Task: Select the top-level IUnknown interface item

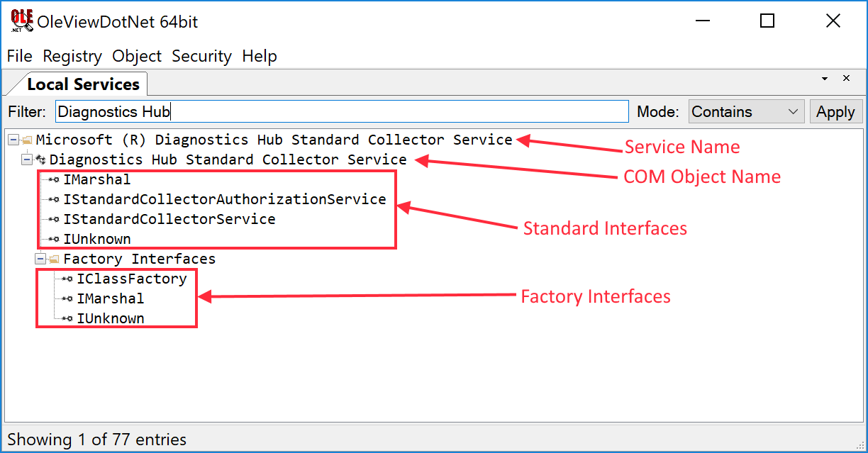Action: pos(96,240)
